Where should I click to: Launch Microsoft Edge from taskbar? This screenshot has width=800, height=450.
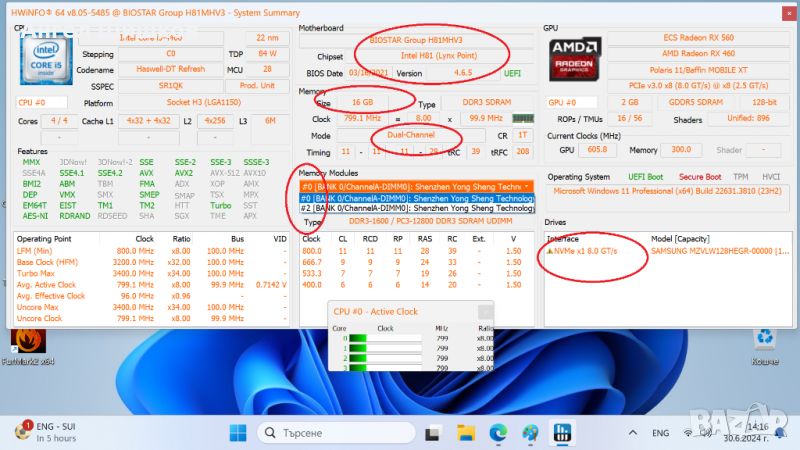point(498,433)
